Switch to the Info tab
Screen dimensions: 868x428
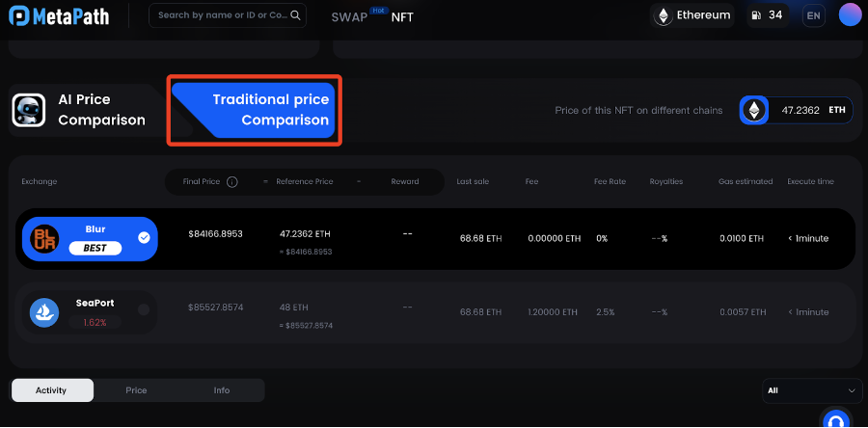click(222, 390)
